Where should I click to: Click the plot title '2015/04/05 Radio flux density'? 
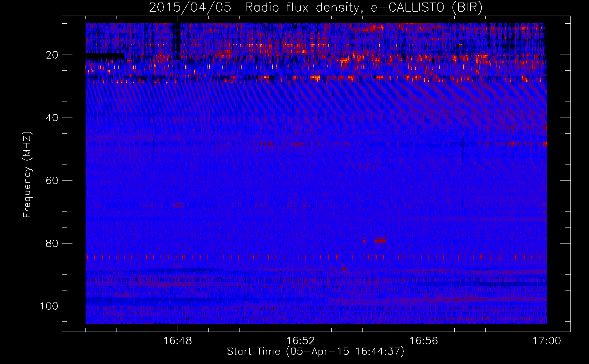click(x=254, y=8)
